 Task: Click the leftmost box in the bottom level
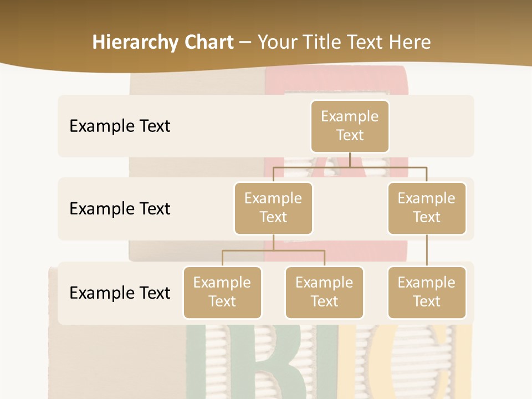coord(222,293)
